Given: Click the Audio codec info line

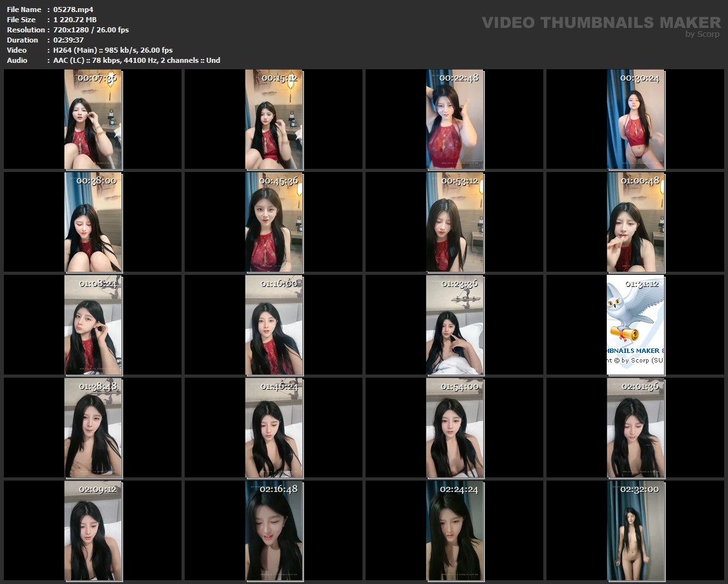Looking at the screenshot, I should [136, 60].
